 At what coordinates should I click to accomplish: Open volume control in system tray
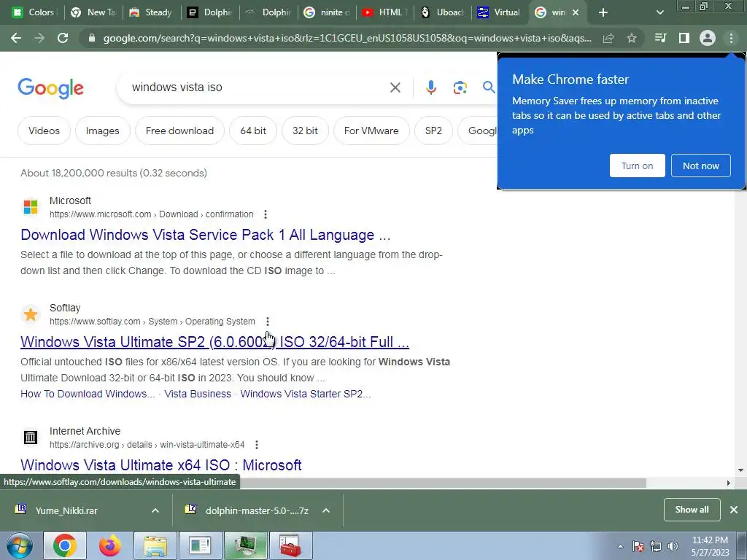point(673,546)
